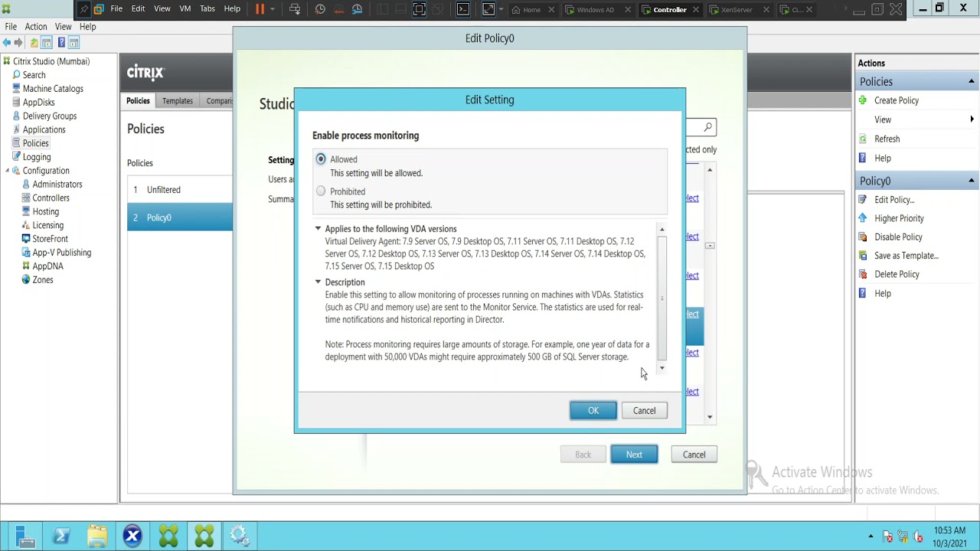
Task: Expand the View submenu arrow in Actions
Action: (972, 119)
